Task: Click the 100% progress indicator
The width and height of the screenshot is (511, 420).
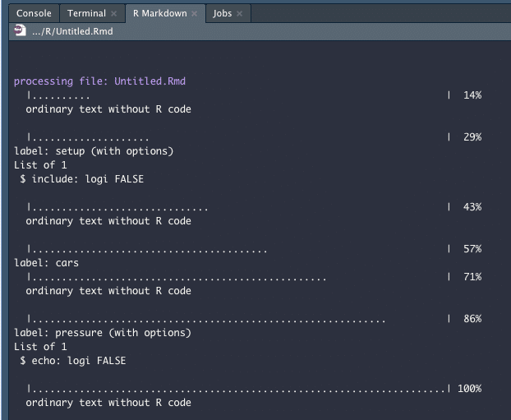Action: click(469, 389)
